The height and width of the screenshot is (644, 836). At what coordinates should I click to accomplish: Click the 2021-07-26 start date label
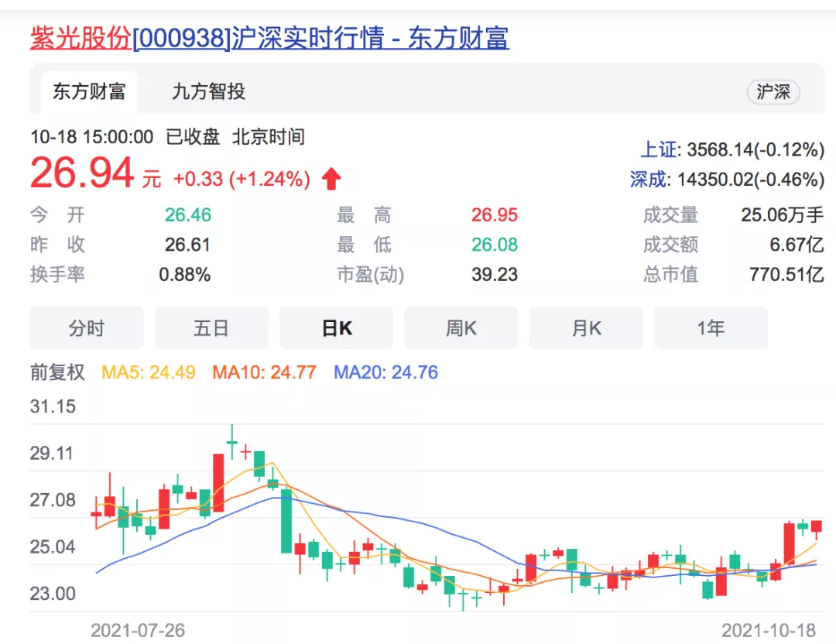138,630
